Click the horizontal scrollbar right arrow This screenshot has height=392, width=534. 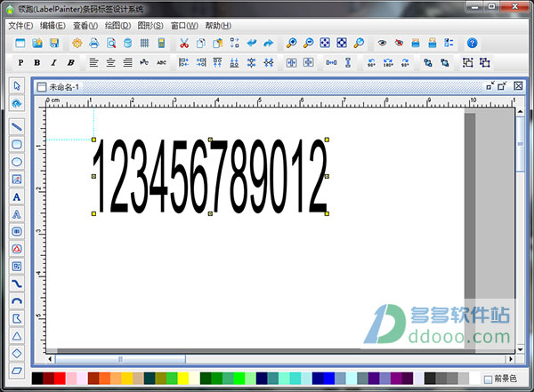pos(511,359)
